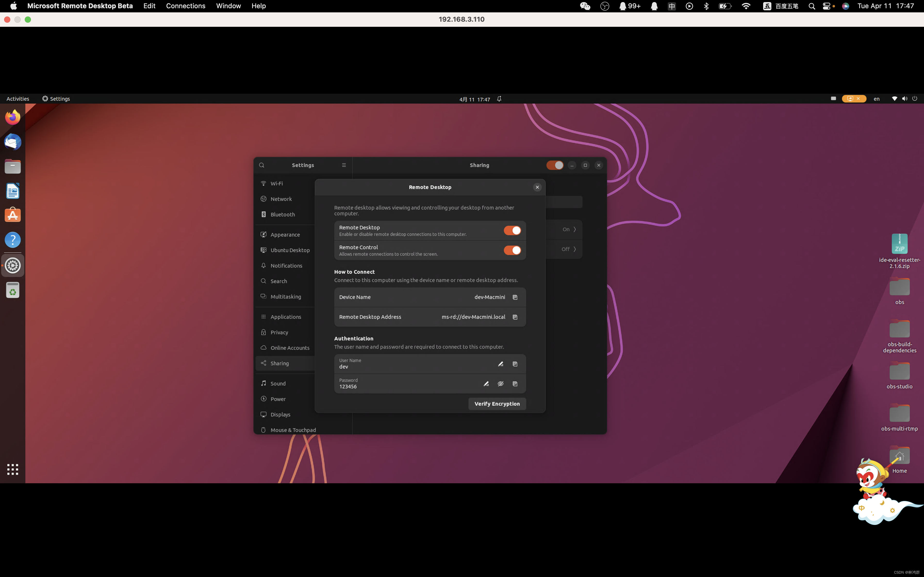Image resolution: width=924 pixels, height=577 pixels.
Task: Copy the Remote Desktop Address value
Action: pyautogui.click(x=515, y=317)
